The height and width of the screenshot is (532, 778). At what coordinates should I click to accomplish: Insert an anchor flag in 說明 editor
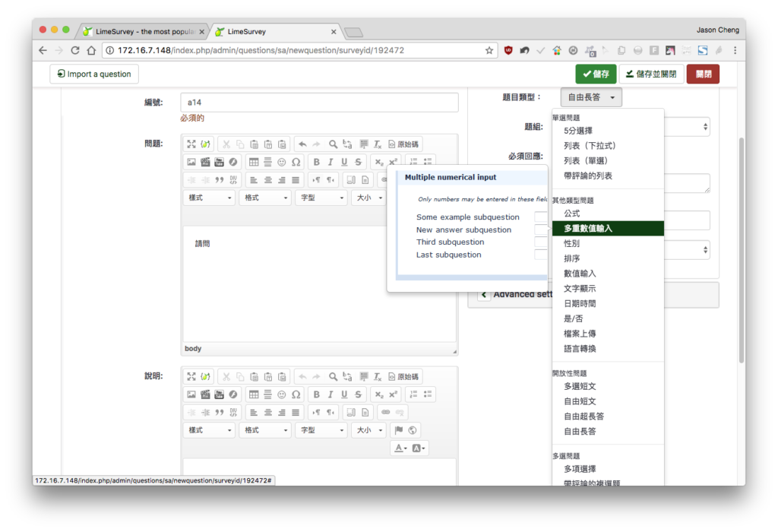(x=398, y=430)
